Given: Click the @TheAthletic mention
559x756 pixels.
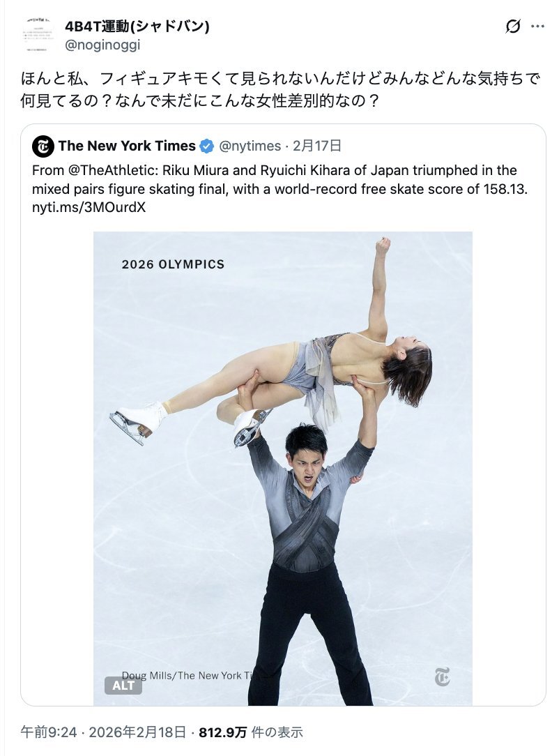Looking at the screenshot, I should (112, 170).
